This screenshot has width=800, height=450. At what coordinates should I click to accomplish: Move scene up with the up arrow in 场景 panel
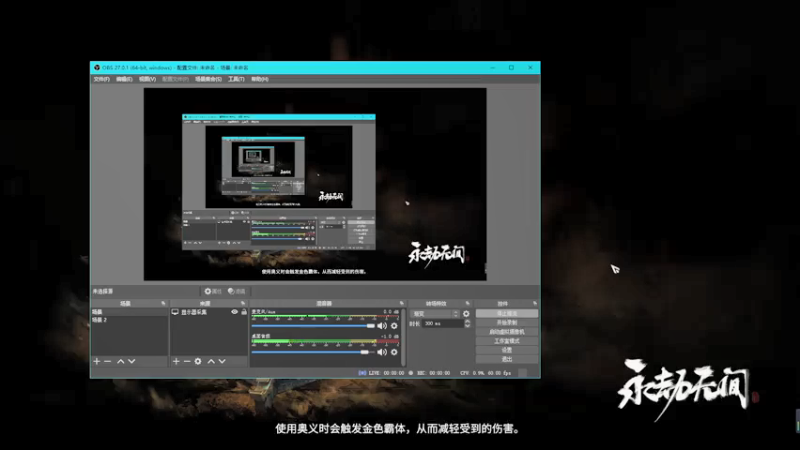pyautogui.click(x=120, y=361)
